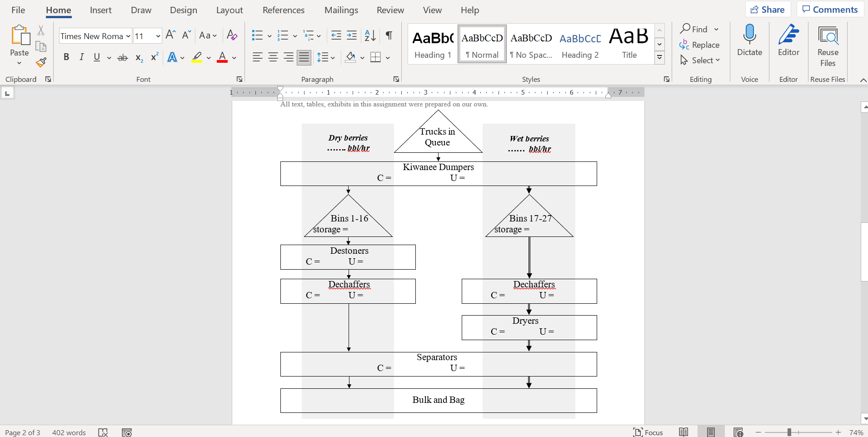Toggle bold formatting

point(66,57)
